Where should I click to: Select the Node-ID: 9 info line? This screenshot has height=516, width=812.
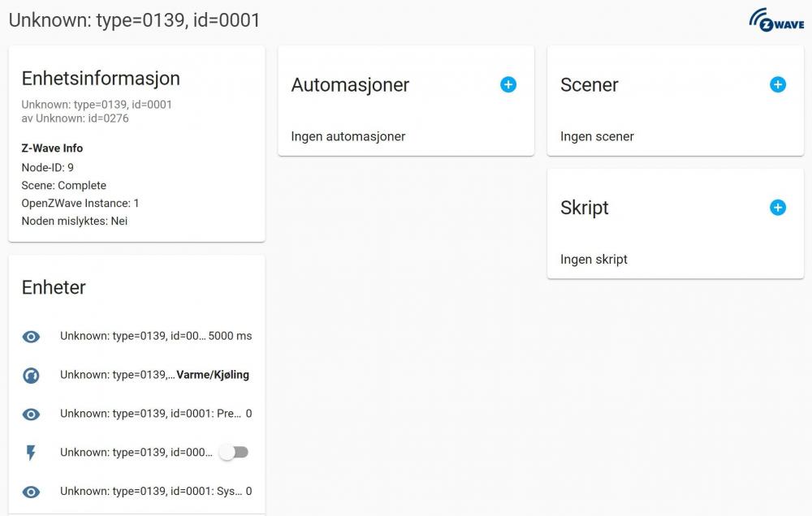point(48,167)
